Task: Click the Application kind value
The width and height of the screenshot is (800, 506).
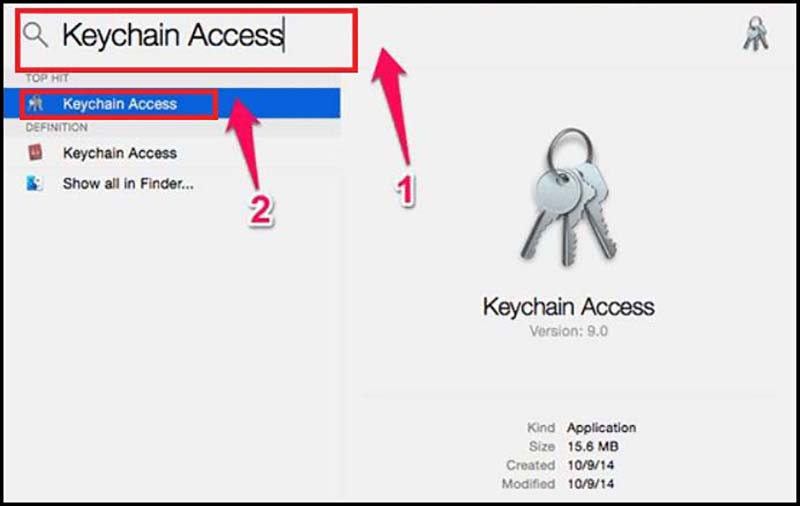Action: click(x=602, y=427)
